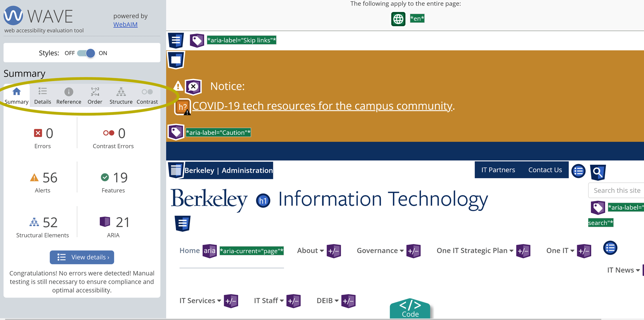Viewport: 644px width, 320px height.
Task: Click +/- icon beside One IT Strategic Plan
Action: coord(523,251)
